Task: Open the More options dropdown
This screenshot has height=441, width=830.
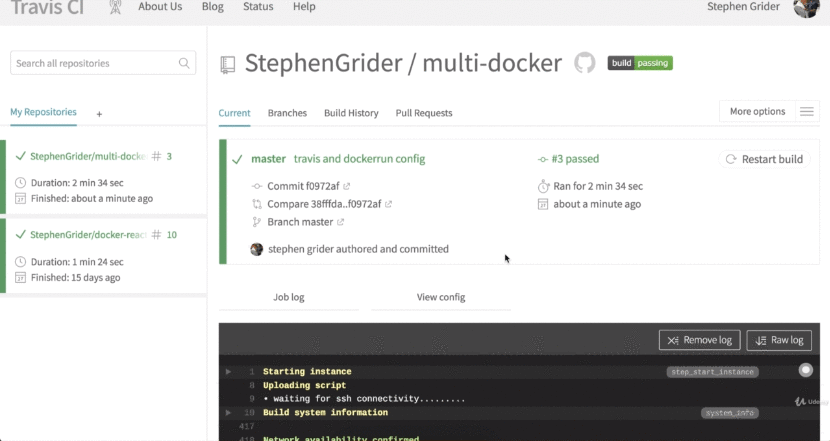Action: 757,111
